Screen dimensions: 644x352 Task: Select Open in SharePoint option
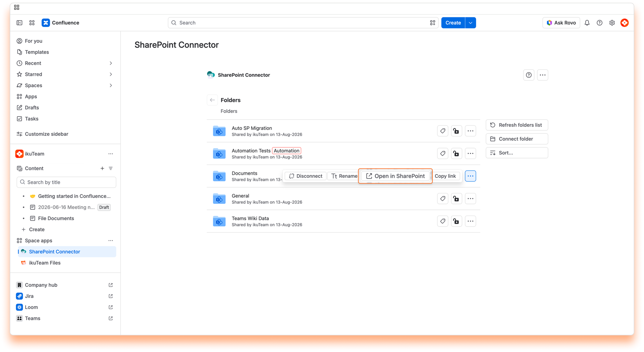tap(395, 176)
